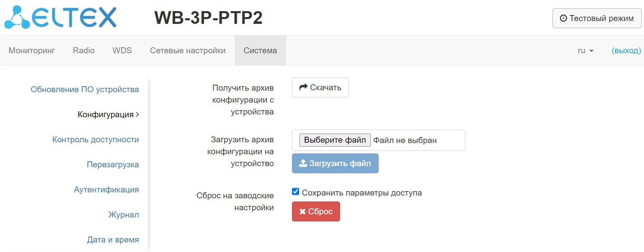644x252 pixels.
Task: Click the clock icon in Тестовый режим
Action: 563,18
